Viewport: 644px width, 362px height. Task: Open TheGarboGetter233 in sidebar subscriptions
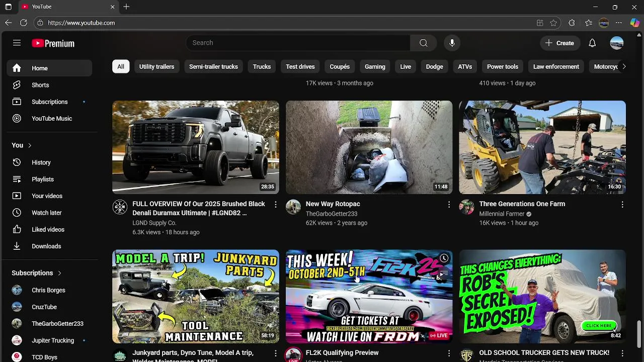[49, 324]
